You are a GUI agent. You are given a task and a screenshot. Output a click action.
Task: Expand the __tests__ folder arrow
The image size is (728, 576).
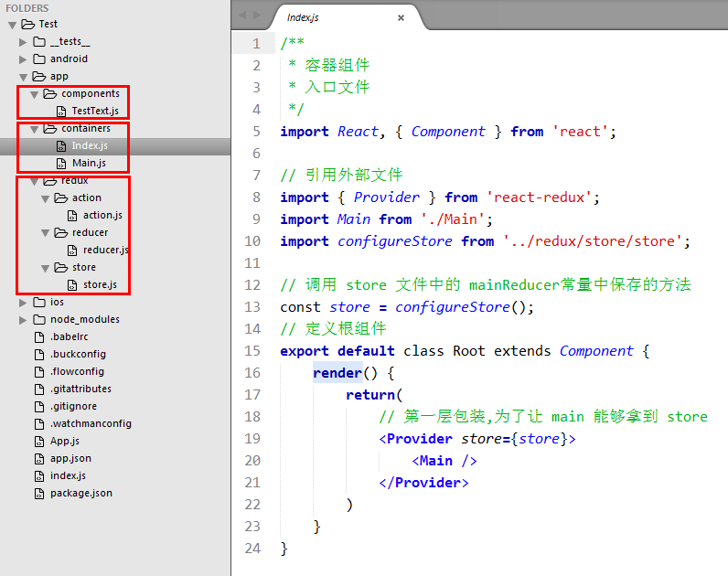pyautogui.click(x=23, y=42)
